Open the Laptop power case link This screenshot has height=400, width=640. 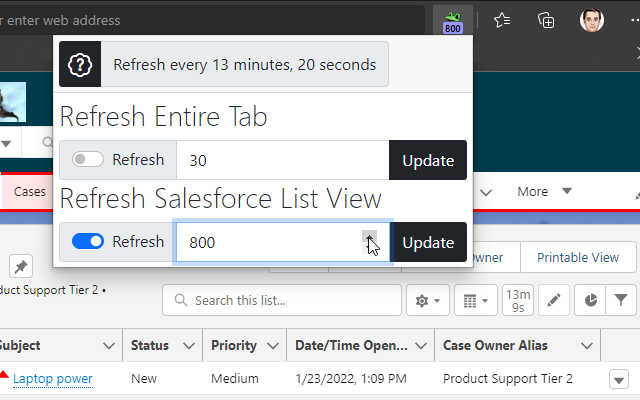[x=53, y=379]
